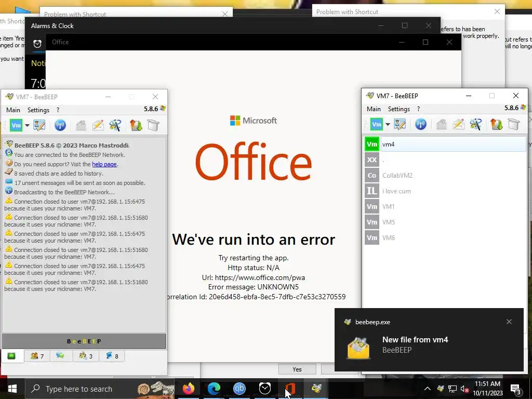The width and height of the screenshot is (532, 399).
Task: Open the ? help menu in left BeeBEEP
Action: pyautogui.click(x=58, y=110)
